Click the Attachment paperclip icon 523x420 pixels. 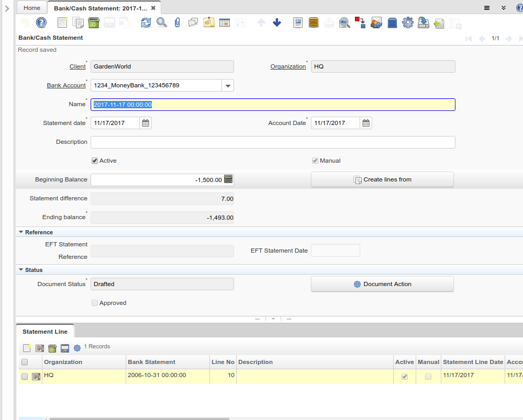coord(177,22)
